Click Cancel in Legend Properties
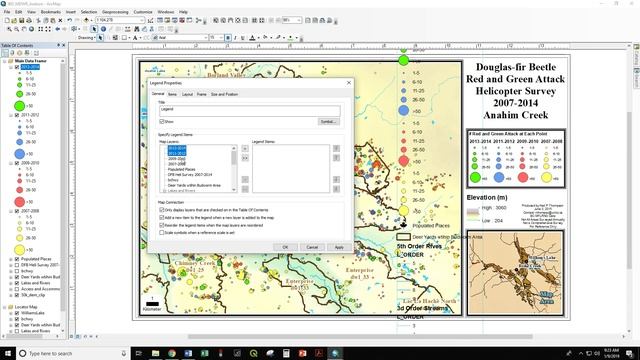The width and height of the screenshot is (640, 360). pos(312,247)
